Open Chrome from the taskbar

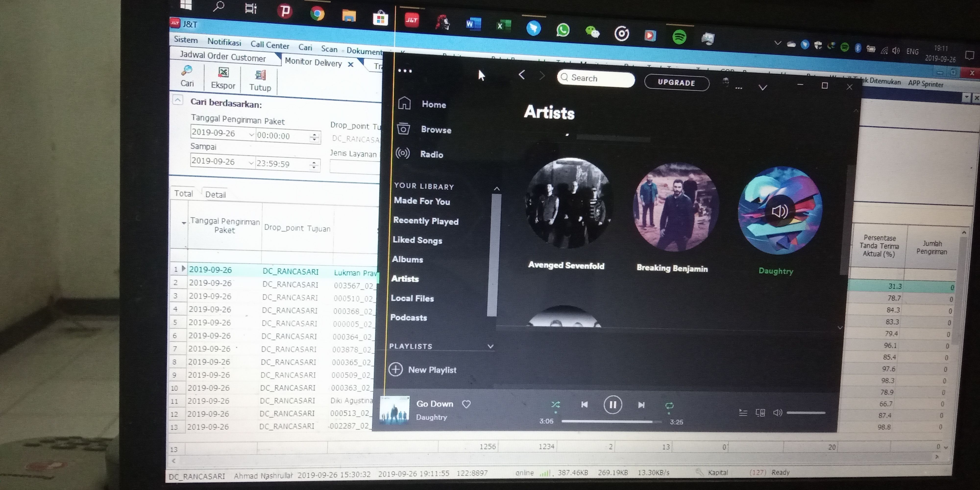pos(317,13)
